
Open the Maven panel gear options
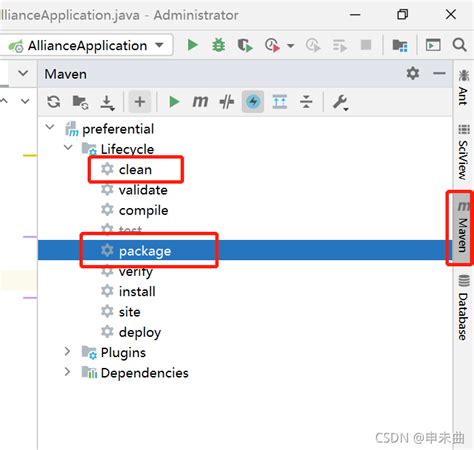pos(413,73)
